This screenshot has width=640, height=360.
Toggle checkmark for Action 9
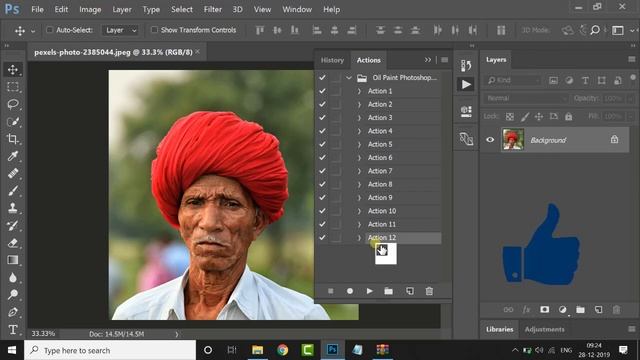(322, 198)
